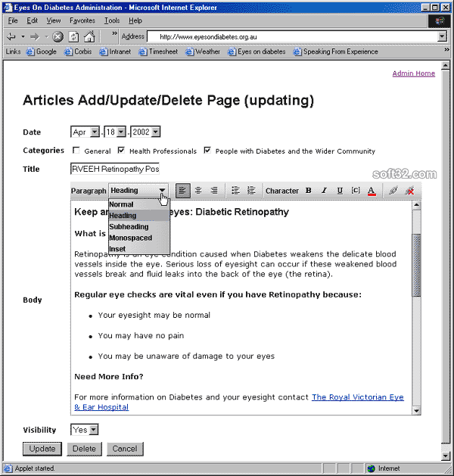Open the Timesheet Links bar shortcut

pos(158,51)
